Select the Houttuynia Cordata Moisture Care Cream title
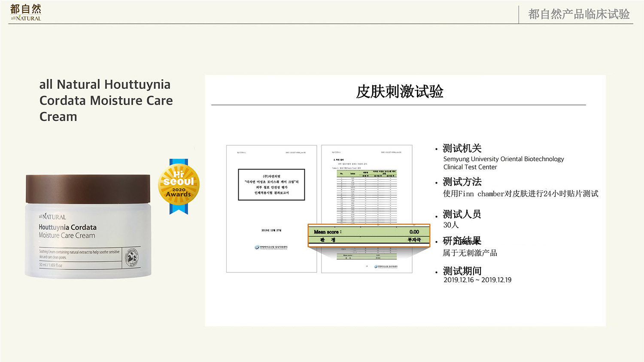 [106, 100]
